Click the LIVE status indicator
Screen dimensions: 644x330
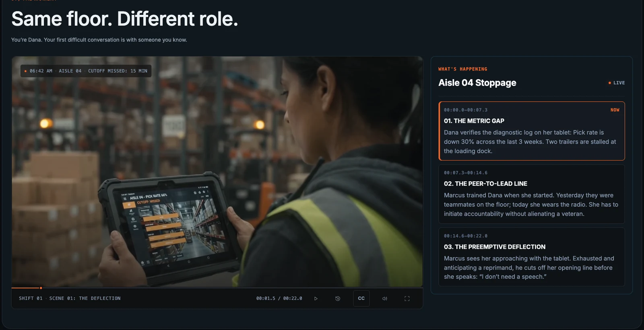tap(617, 83)
